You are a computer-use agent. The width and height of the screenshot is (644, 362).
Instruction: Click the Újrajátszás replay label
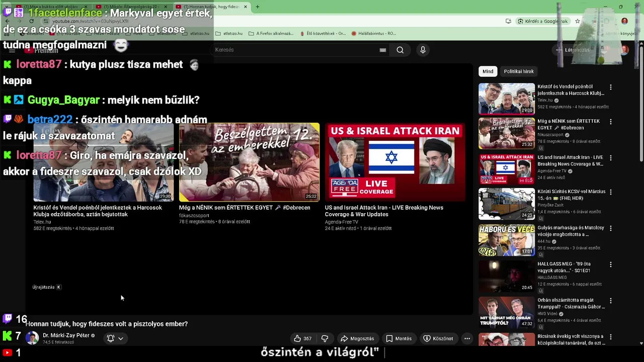[43, 287]
